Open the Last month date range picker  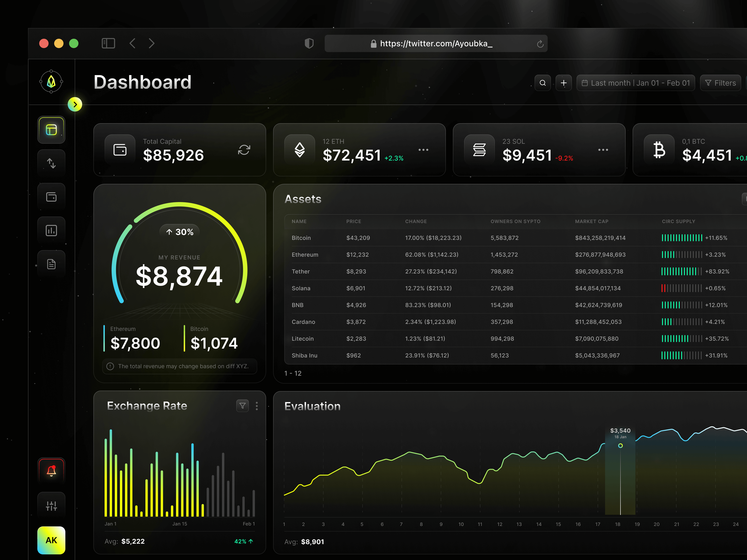pos(636,83)
